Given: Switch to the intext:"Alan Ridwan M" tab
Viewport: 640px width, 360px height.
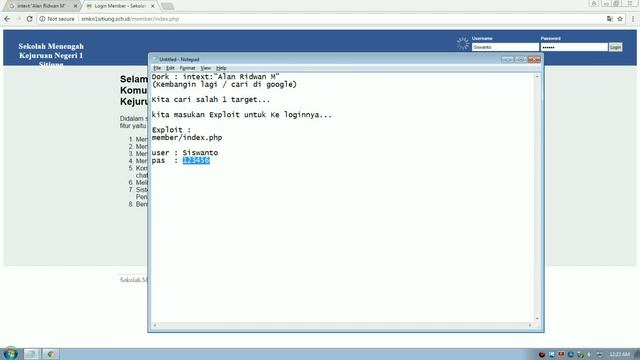Looking at the screenshot, I should click(41, 6).
